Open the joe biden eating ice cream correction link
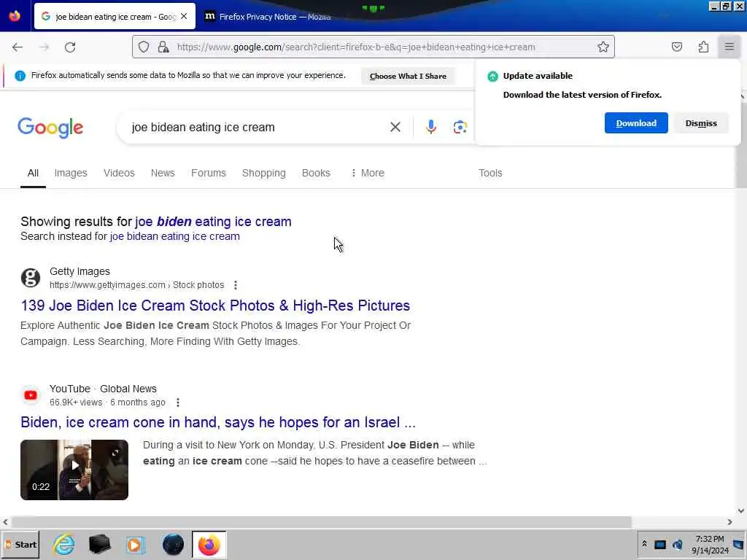 (x=213, y=222)
